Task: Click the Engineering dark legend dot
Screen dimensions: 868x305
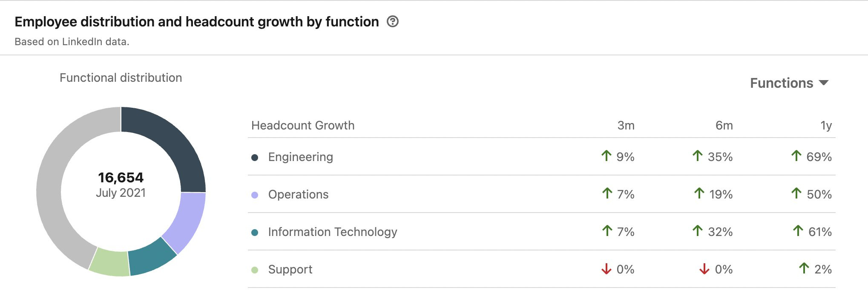Action: point(255,158)
